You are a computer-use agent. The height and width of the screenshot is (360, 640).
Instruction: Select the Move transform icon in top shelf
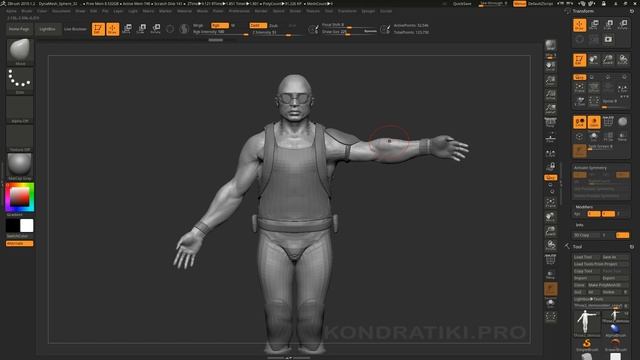click(x=127, y=29)
